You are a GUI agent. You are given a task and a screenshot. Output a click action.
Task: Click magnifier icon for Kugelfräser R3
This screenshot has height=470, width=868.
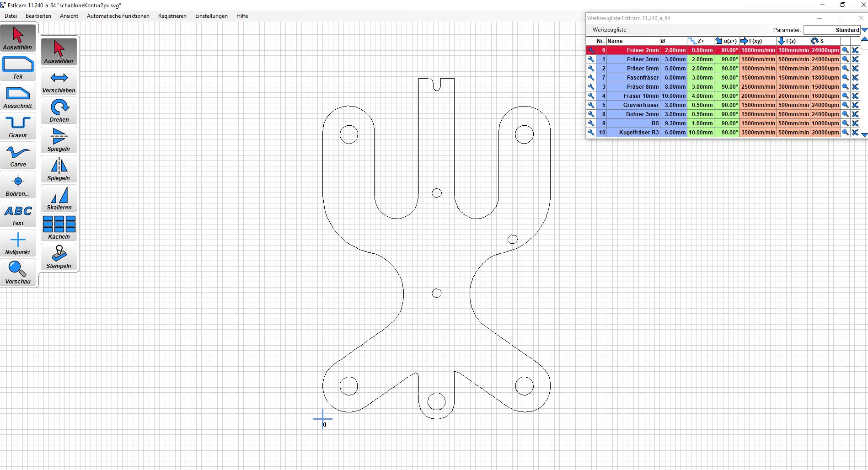[845, 133]
